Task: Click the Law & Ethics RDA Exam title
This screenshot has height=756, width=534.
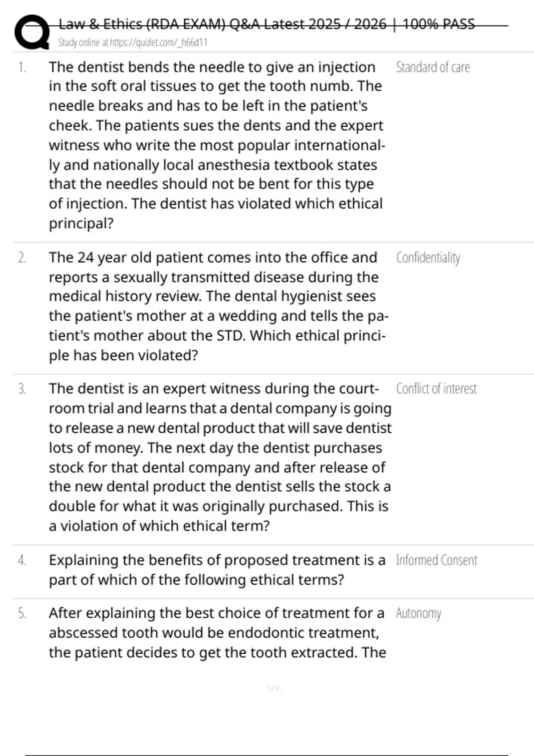Action: coord(267,24)
